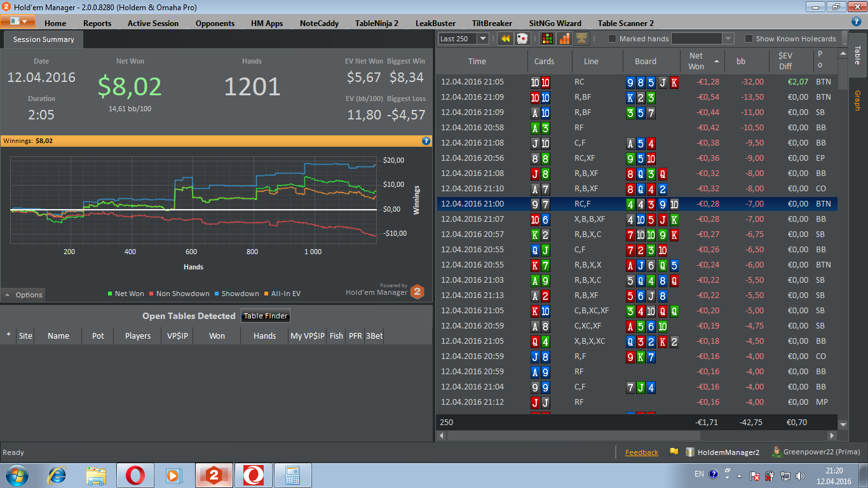The width and height of the screenshot is (868, 488).
Task: Select the hand with line X,B,B,XF
Action: pos(637,219)
